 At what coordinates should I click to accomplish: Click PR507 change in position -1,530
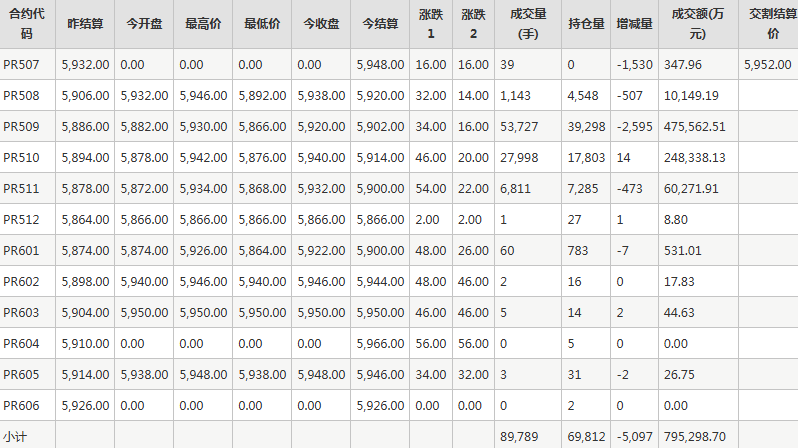[x=635, y=65]
